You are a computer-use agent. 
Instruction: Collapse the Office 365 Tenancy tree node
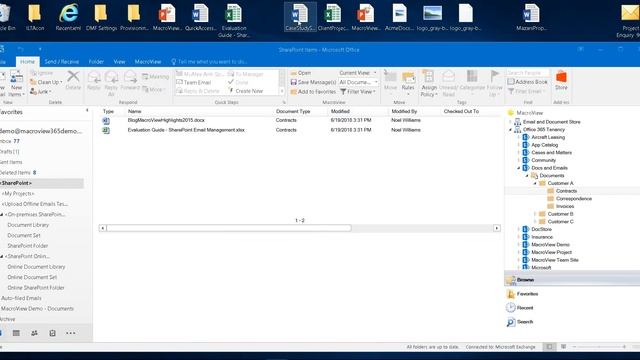point(511,129)
